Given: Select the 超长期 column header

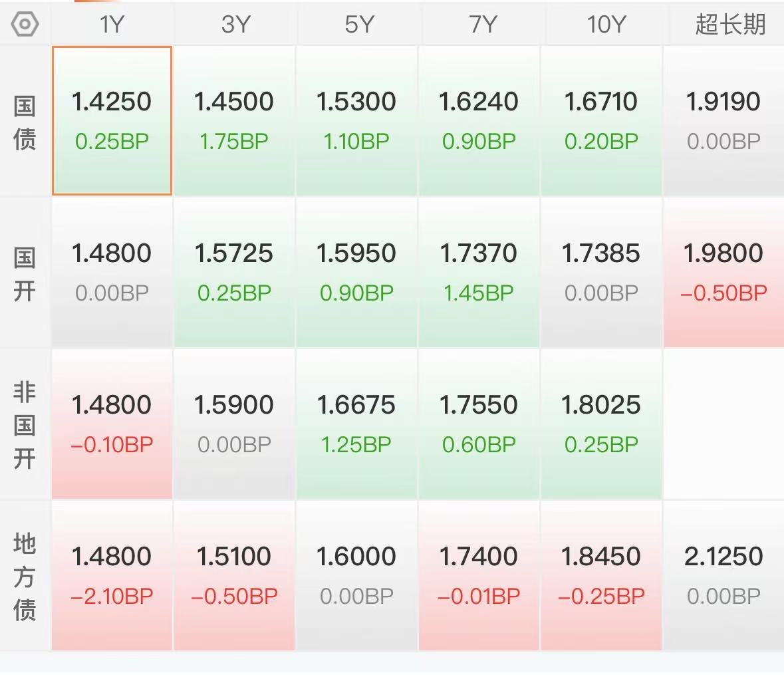Looking at the screenshot, I should (x=729, y=24).
